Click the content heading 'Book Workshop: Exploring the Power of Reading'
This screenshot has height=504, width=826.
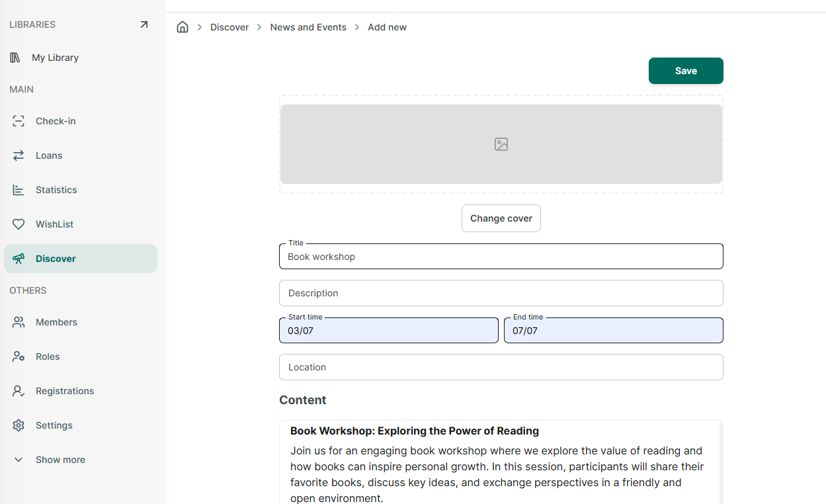pos(415,431)
